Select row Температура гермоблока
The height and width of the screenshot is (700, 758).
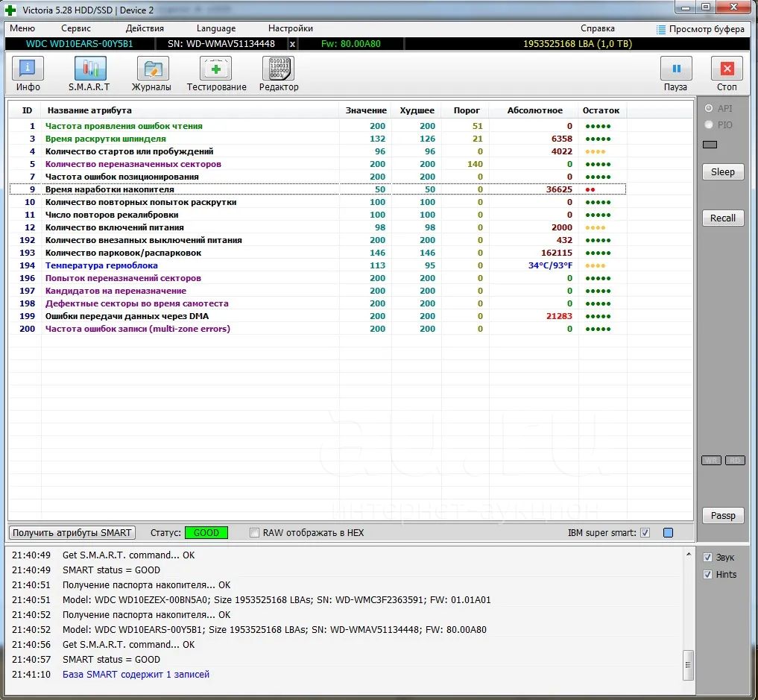tap(318, 265)
